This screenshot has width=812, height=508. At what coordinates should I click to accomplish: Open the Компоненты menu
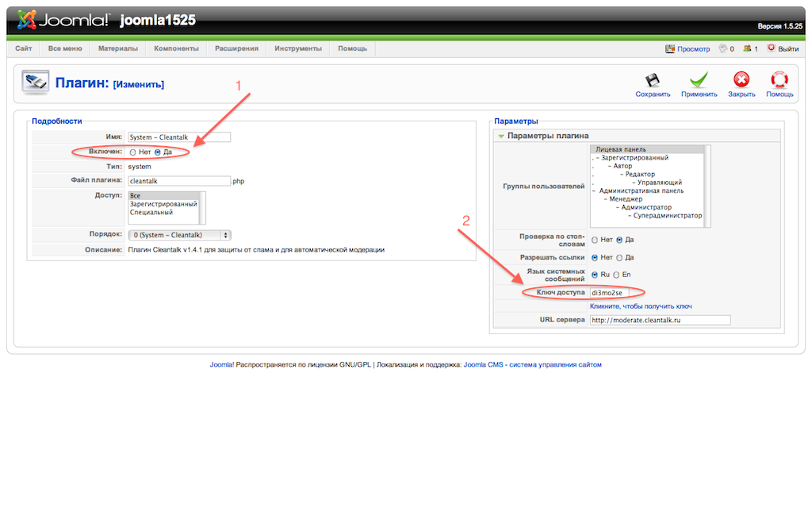click(x=176, y=48)
